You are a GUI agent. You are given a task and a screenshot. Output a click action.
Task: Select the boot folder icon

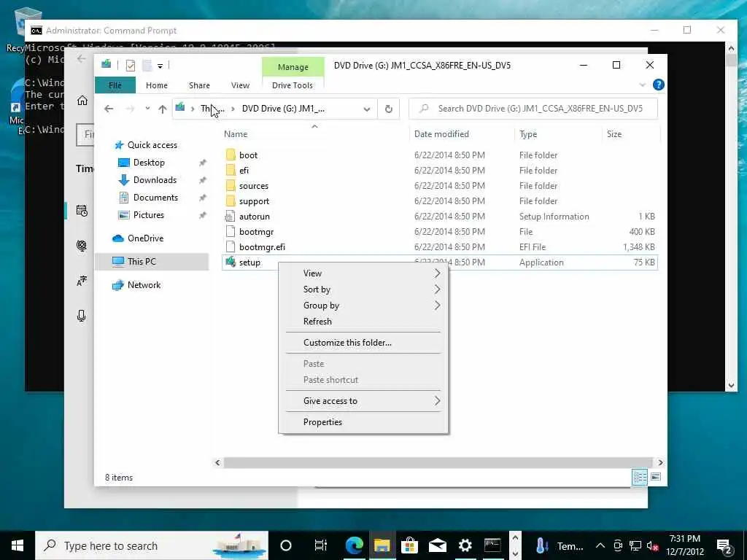point(231,155)
